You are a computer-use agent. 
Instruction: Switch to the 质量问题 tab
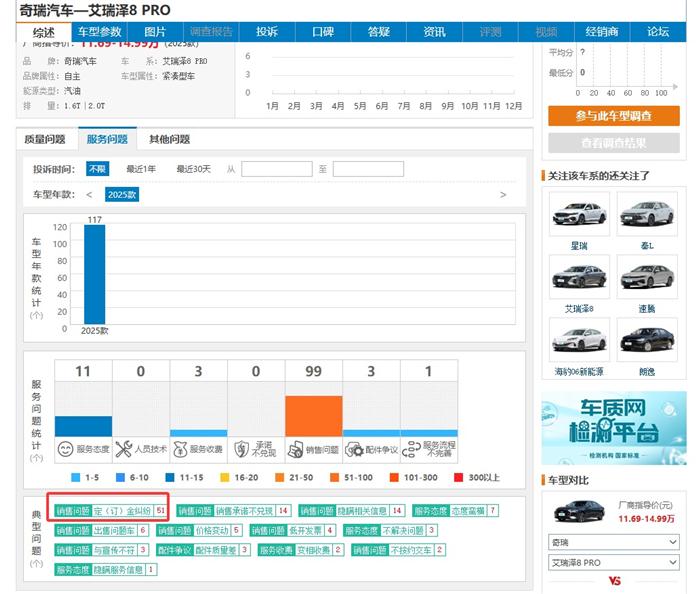coord(45,139)
